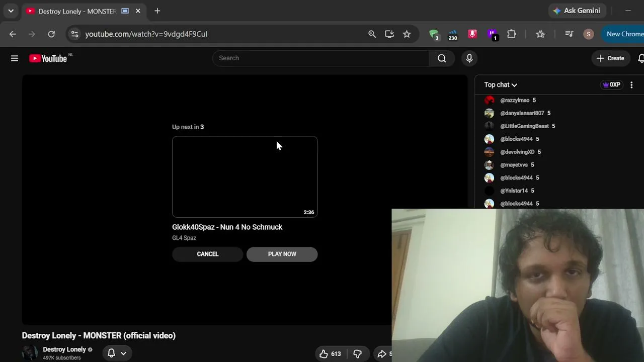Viewport: 644px width, 362px height.
Task: Click the YouTube search magnifier button
Action: 442,58
